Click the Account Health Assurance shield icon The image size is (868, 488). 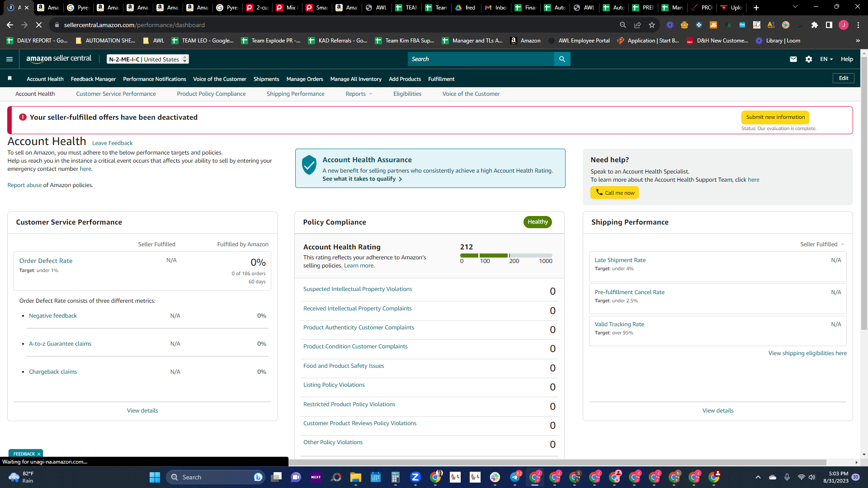coord(309,165)
